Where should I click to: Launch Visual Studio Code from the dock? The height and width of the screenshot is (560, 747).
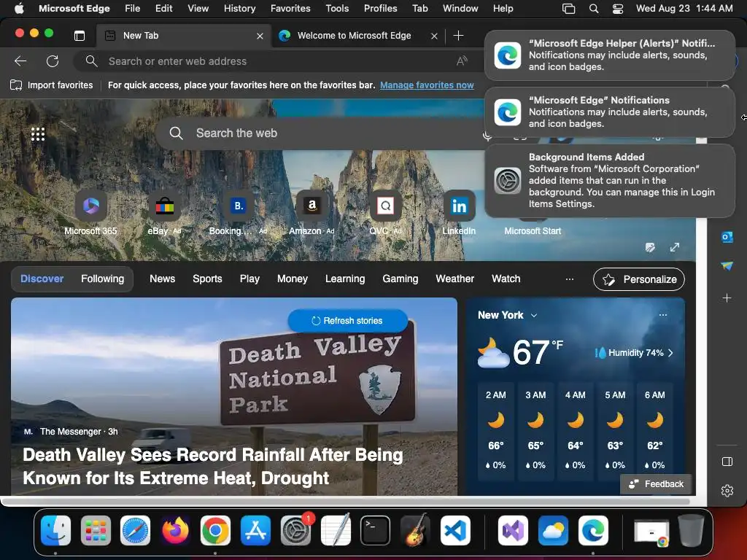click(455, 531)
